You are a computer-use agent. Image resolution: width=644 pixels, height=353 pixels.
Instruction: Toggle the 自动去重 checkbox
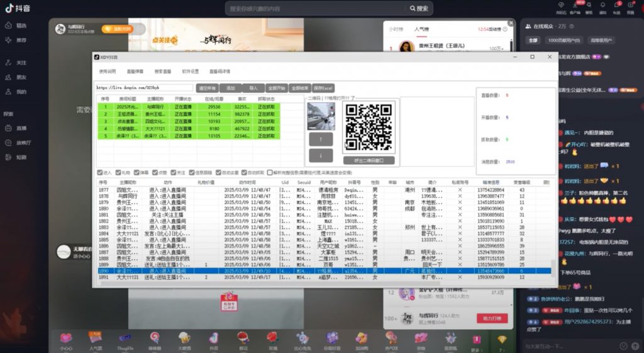point(218,173)
